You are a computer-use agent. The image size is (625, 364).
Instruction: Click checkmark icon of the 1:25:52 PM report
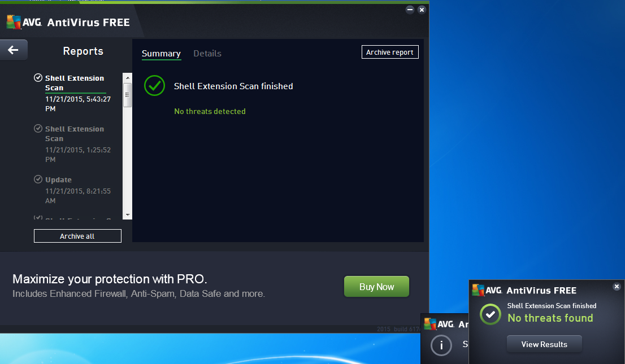click(38, 128)
